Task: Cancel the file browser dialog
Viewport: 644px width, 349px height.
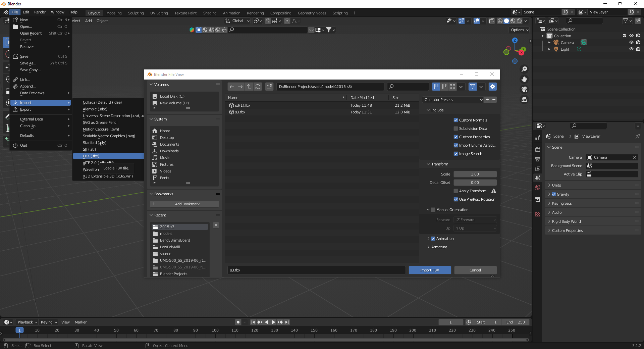Action: pyautogui.click(x=475, y=270)
